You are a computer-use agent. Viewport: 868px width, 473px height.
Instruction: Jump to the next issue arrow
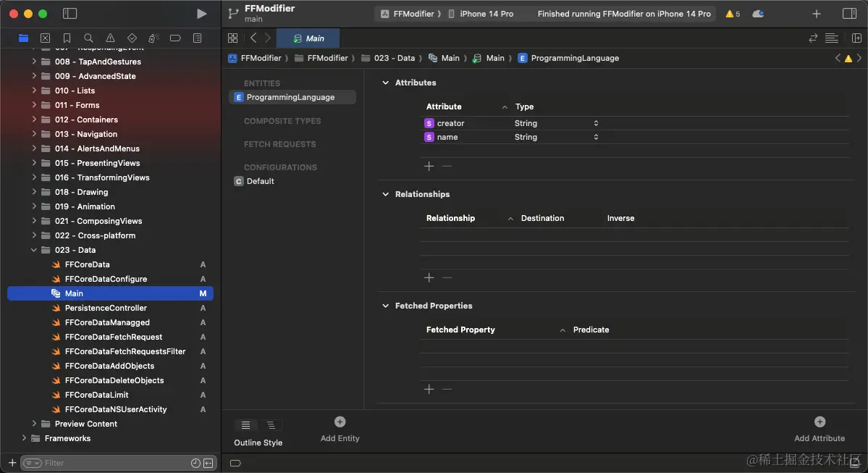pos(859,58)
